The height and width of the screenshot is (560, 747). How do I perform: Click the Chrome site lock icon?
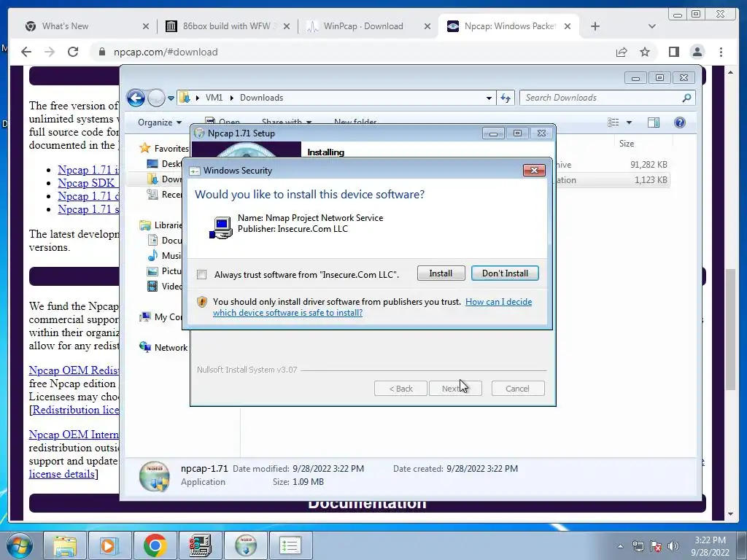point(101,52)
